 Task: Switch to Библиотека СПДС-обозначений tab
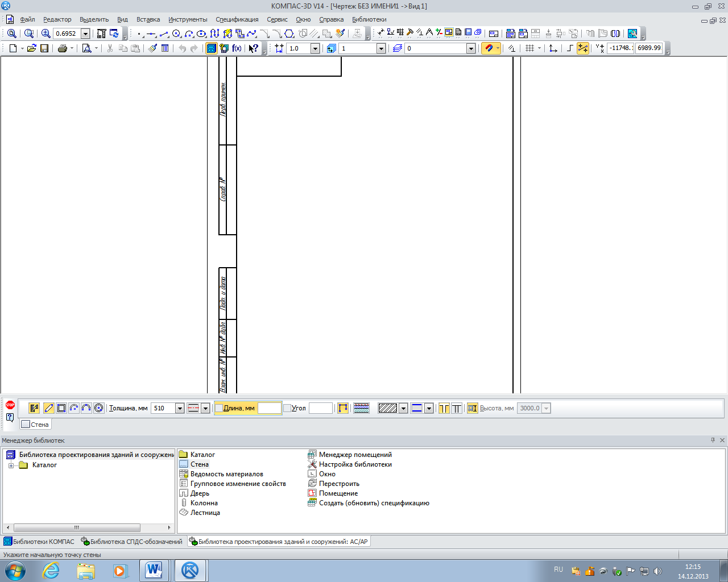132,542
